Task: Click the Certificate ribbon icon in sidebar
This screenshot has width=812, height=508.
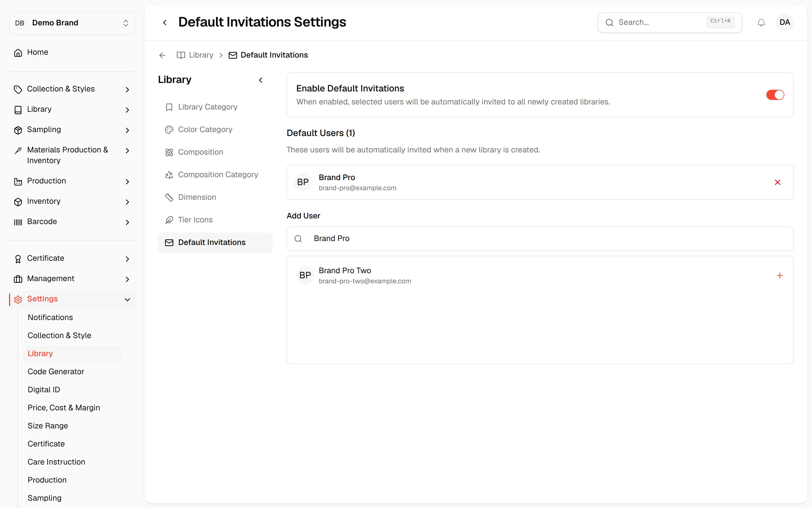Action: 18,259
